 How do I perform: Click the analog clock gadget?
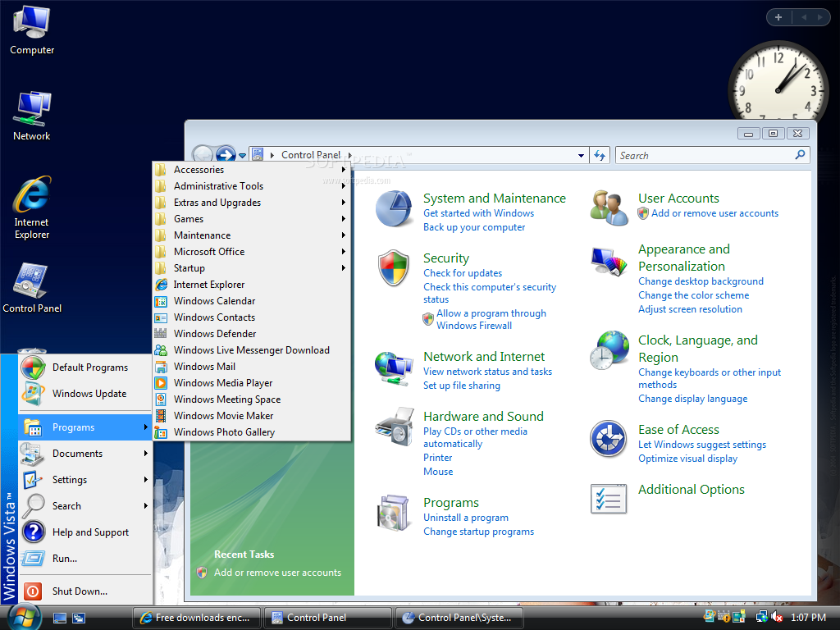coord(778,80)
